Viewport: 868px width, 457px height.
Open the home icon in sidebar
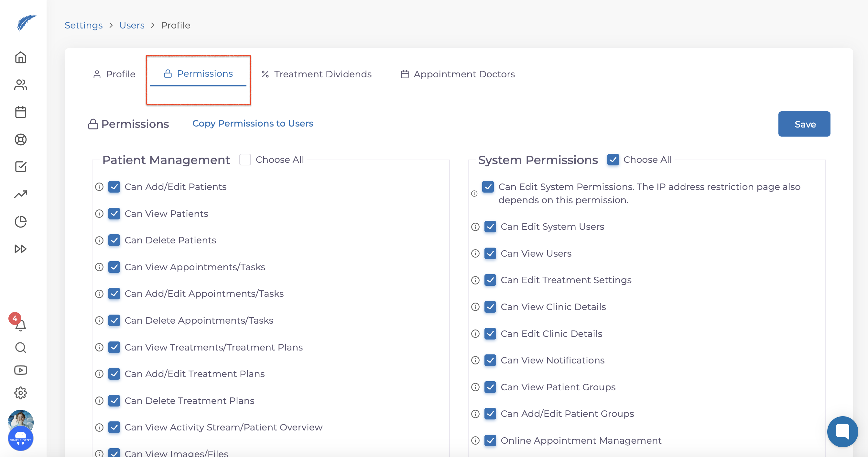click(21, 57)
